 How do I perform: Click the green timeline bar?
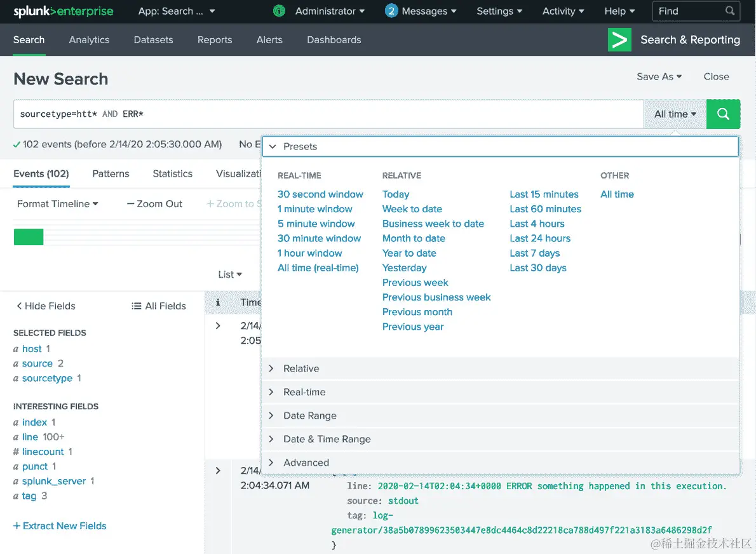29,237
